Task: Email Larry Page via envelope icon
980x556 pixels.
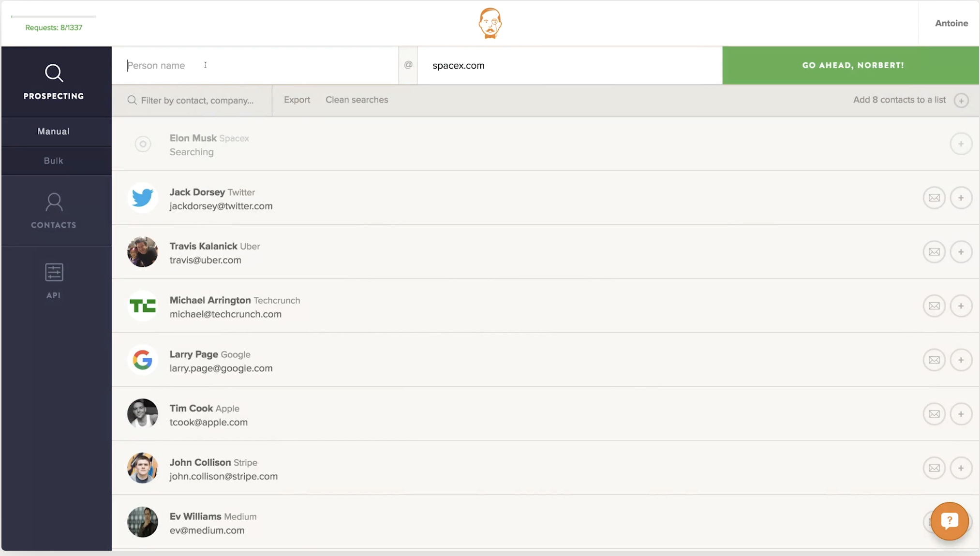Action: click(x=934, y=360)
